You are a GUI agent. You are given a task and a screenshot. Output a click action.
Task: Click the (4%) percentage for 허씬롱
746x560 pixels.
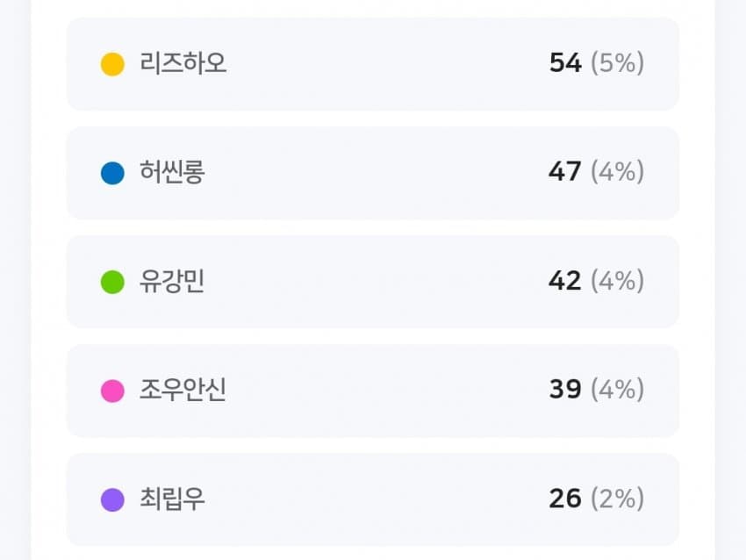click(x=618, y=172)
